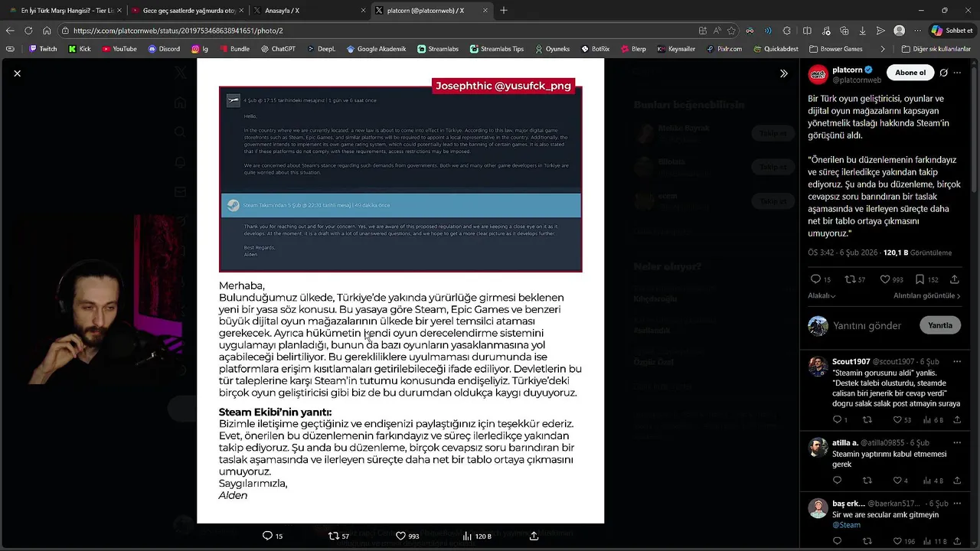This screenshot has height=551, width=980.
Task: Open more menu on baş erk's reply
Action: point(957,504)
